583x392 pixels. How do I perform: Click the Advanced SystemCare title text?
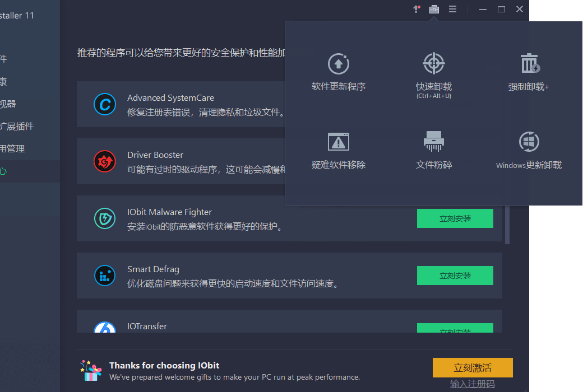(170, 98)
